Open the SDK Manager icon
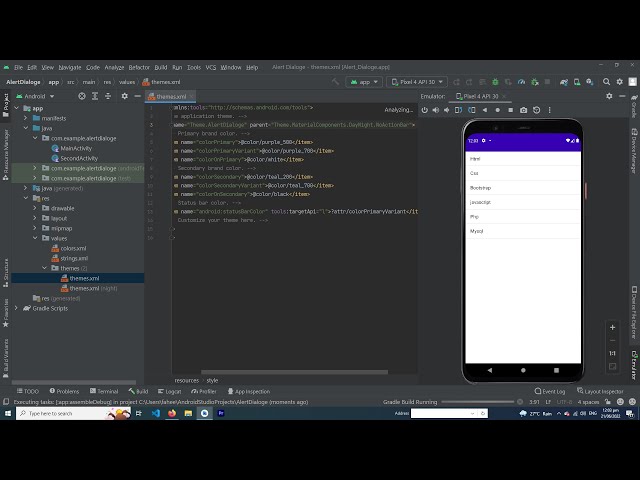Screen dimensions: 640x480 coord(590,82)
